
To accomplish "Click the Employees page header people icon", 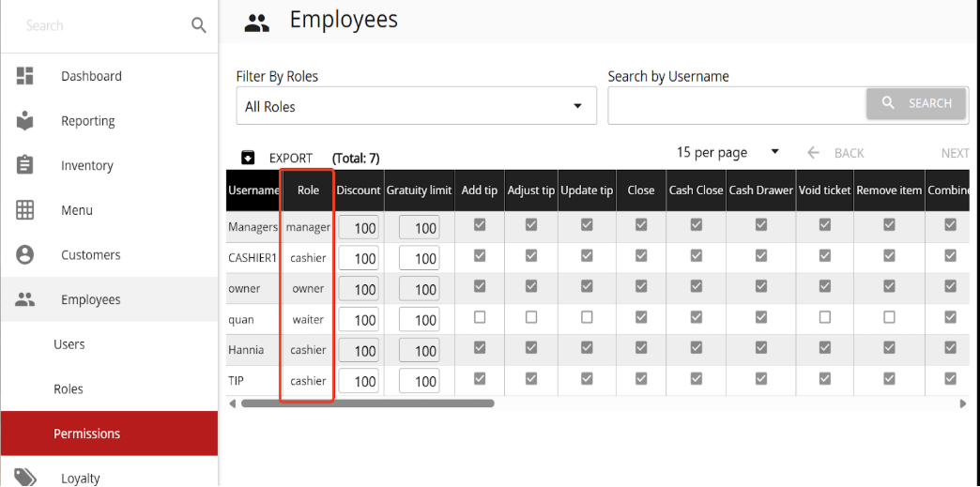I will pyautogui.click(x=257, y=23).
